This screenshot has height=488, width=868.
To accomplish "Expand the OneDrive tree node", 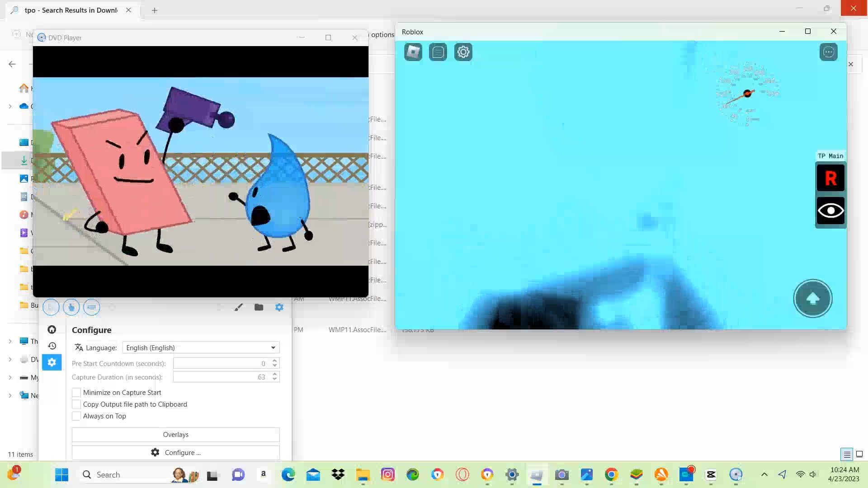I will 10,106.
